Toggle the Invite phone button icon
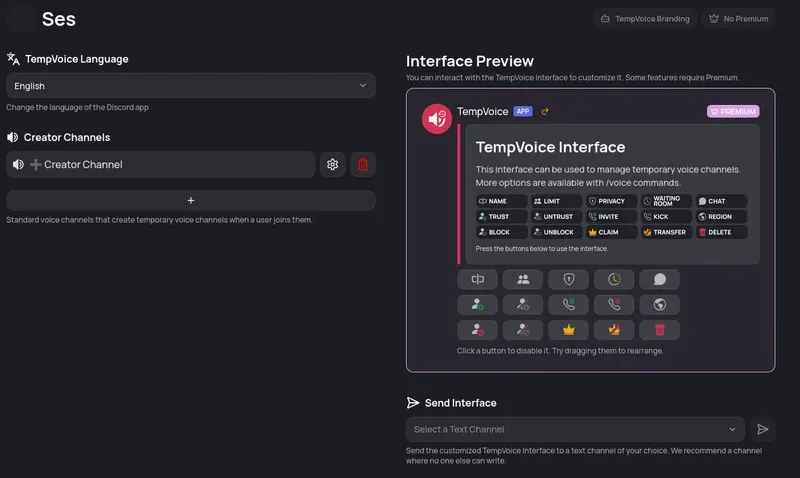 tap(568, 305)
